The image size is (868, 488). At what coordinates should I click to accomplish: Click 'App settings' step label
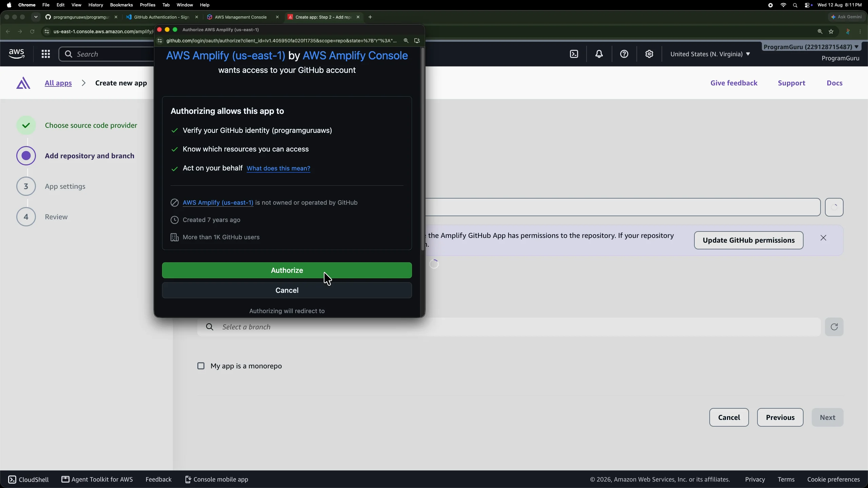point(65,186)
